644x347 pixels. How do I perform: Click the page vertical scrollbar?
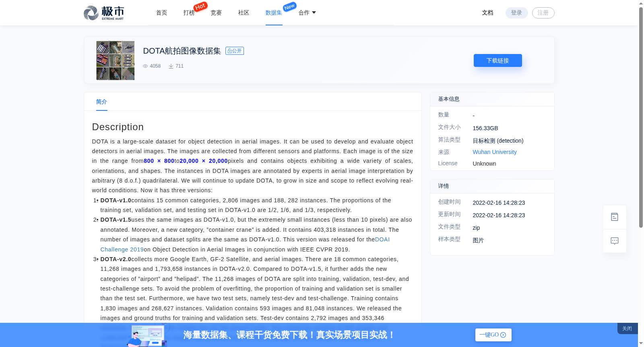pos(641,117)
